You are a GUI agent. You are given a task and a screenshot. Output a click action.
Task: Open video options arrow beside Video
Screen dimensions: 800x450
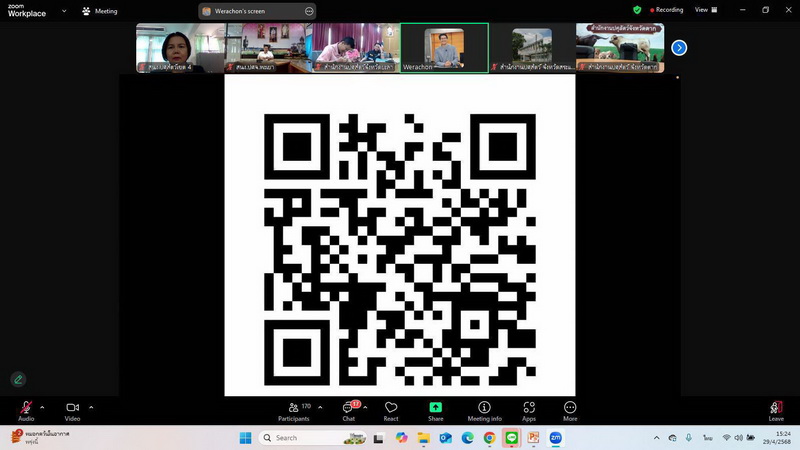pyautogui.click(x=91, y=407)
